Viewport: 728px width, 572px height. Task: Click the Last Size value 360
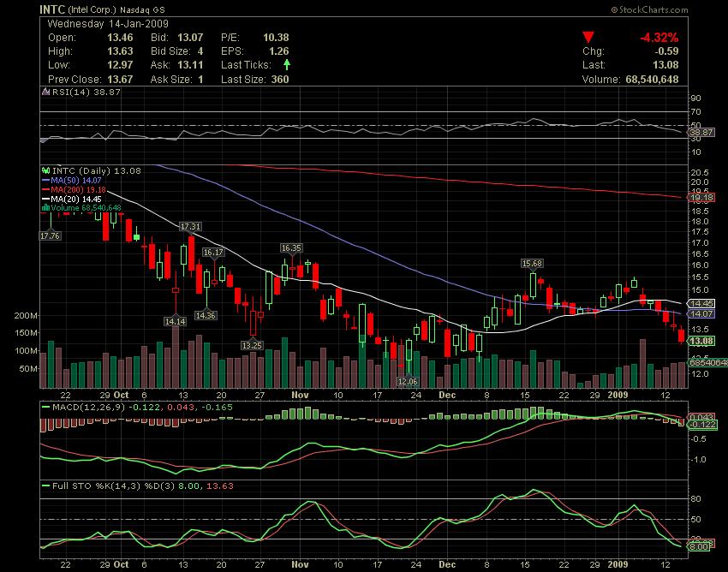pos(280,80)
